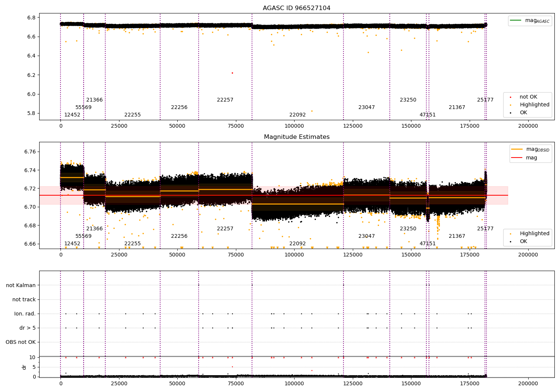This screenshot has height=392, width=560.
Task: Click obsid label 22092 in middle plot
Action: point(298,244)
